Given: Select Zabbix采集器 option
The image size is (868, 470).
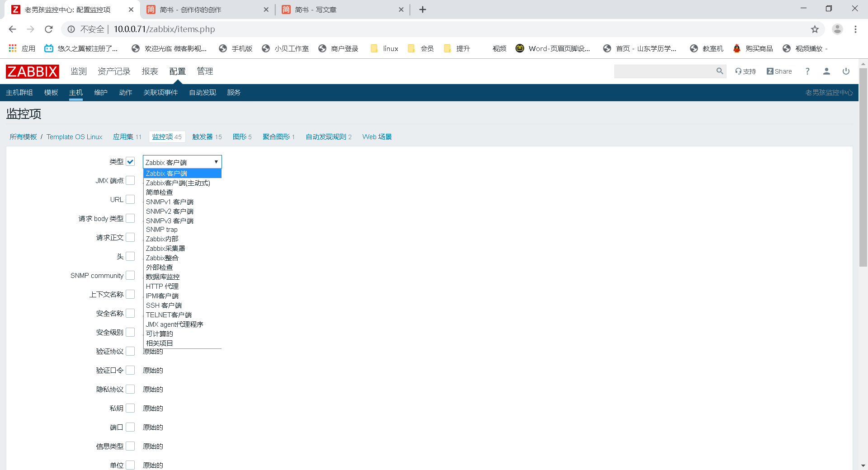Looking at the screenshot, I should pos(182,249).
